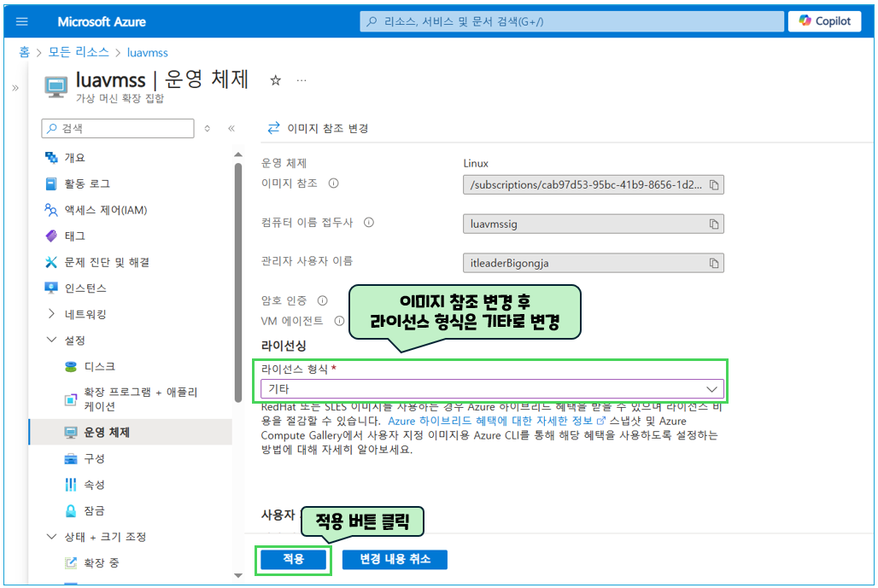Copy the itleaderBigongja admin username
This screenshot has width=878, height=588.
[714, 264]
